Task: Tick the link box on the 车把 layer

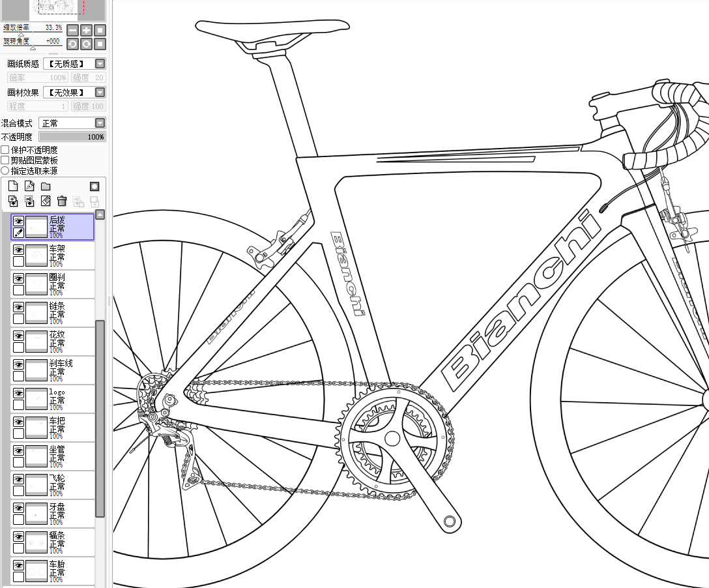Action: [18, 434]
